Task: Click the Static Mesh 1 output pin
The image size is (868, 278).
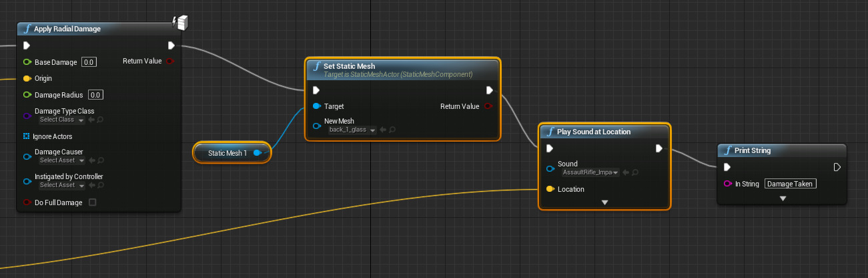Action: pos(258,153)
